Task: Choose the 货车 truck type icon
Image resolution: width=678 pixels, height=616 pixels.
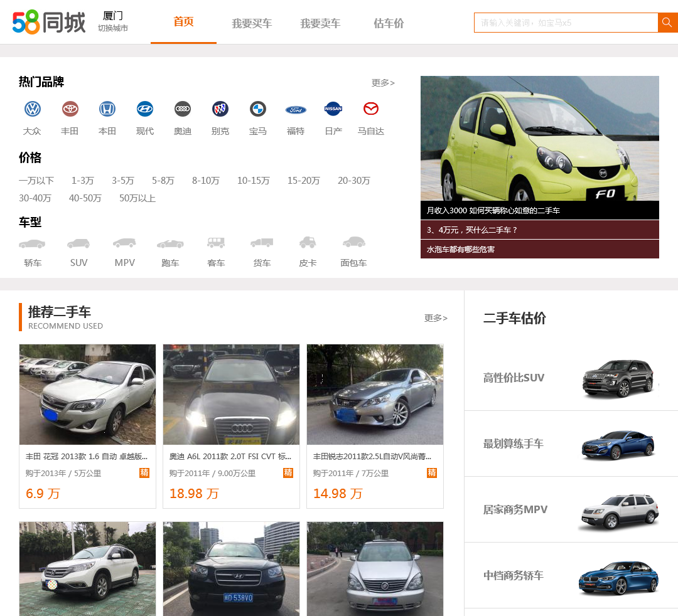Action: [262, 243]
